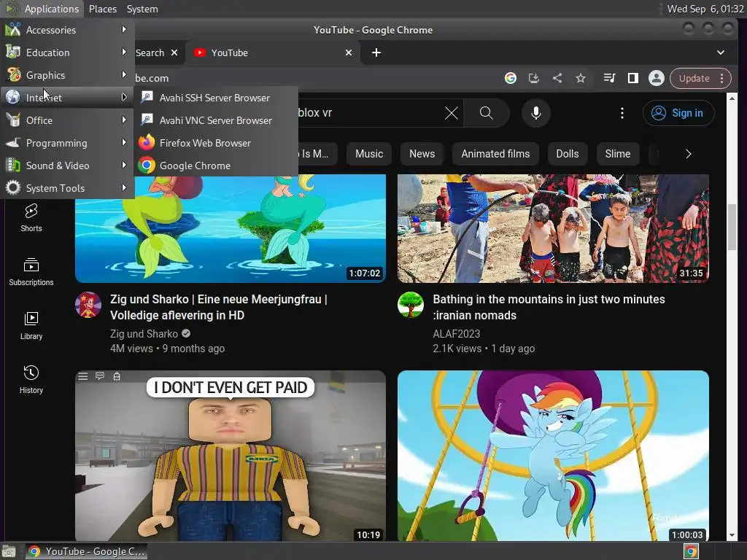The image size is (747, 560).
Task: Click the YouTube search magnifier button
Action: coord(487,113)
